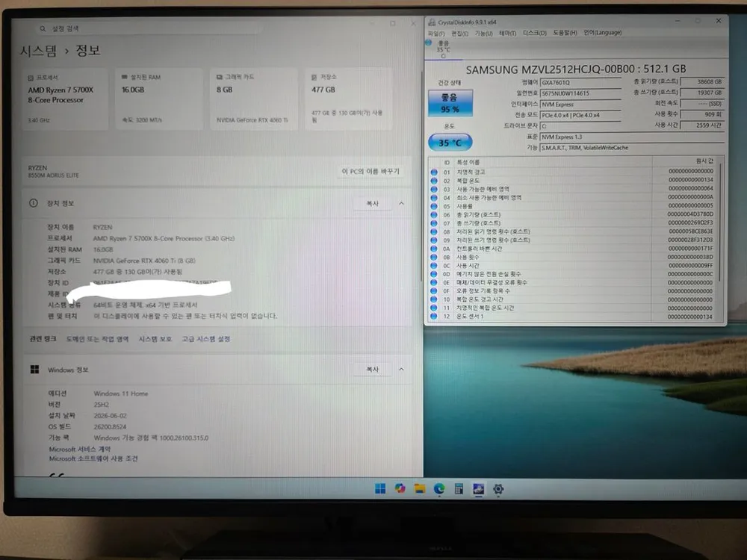Open 도메인 또는 작업 영역 link
This screenshot has height=560, width=747.
[x=97, y=339]
